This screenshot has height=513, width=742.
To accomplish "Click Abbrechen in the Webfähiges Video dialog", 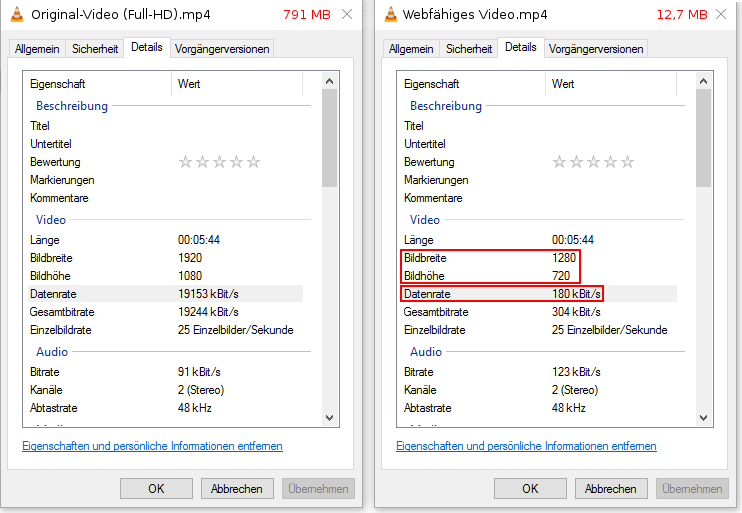I will tap(610, 488).
